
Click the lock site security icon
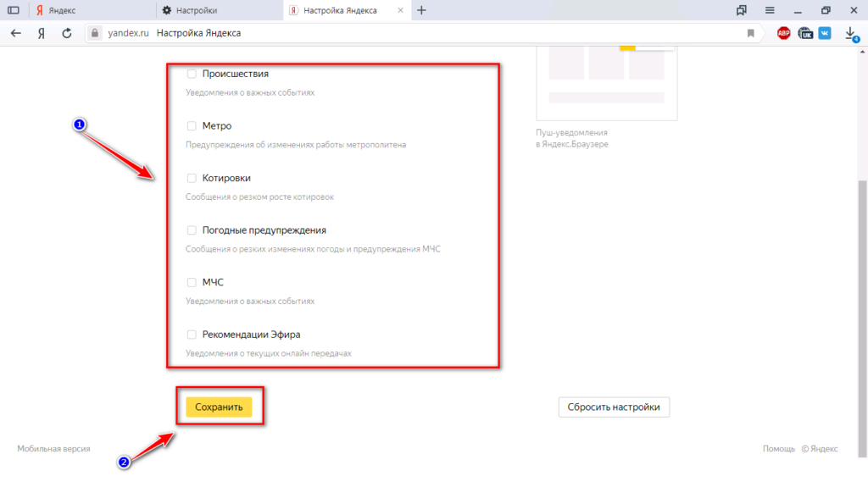[x=95, y=33]
